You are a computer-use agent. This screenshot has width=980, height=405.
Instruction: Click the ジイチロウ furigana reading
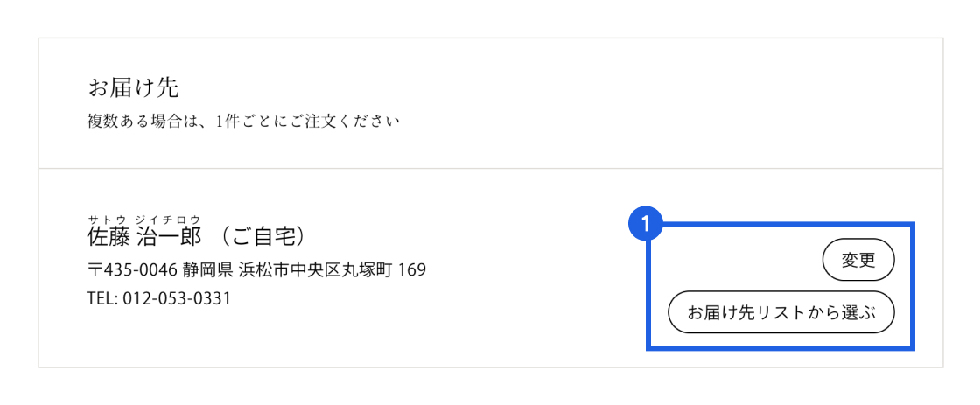tap(168, 219)
